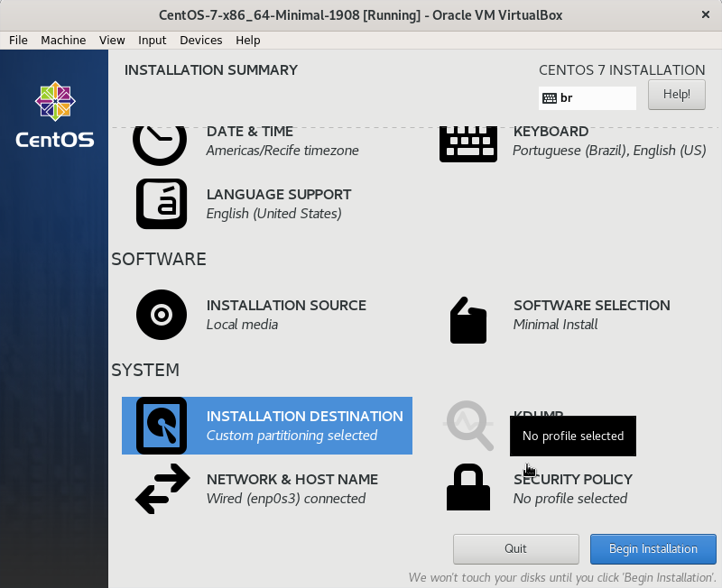The image size is (722, 588).
Task: Click 'English (United States)' status text
Action: click(274, 214)
